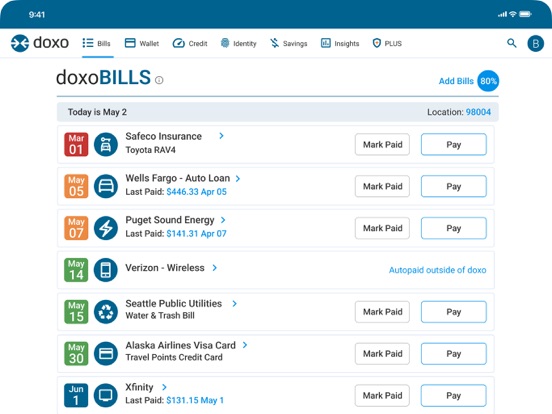The height and width of the screenshot is (414, 552).
Task: Expand Puget Sound Energy chevron
Action: point(223,220)
